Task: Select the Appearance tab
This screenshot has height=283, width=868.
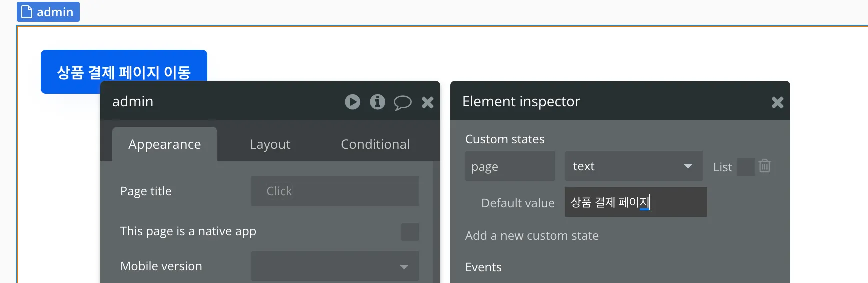Action: (164, 144)
